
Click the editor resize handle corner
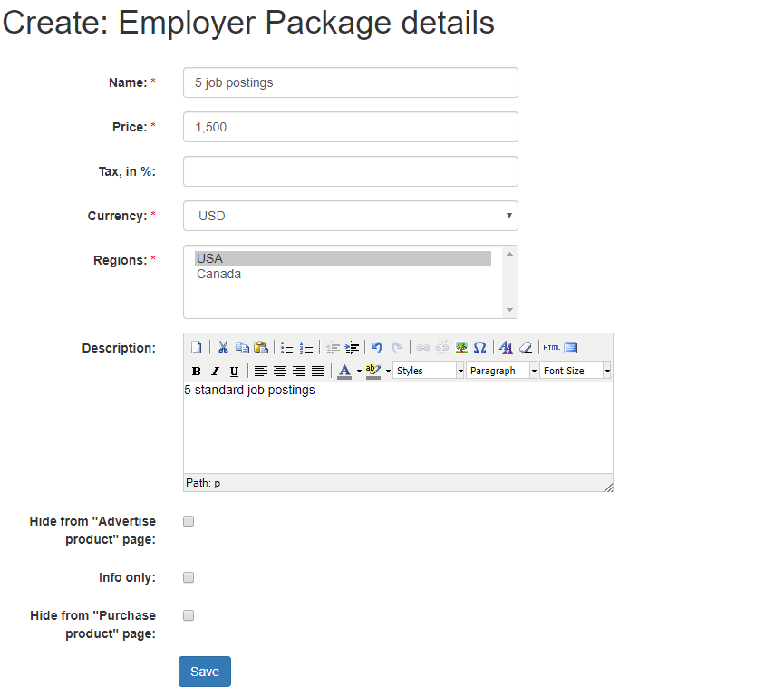point(608,487)
